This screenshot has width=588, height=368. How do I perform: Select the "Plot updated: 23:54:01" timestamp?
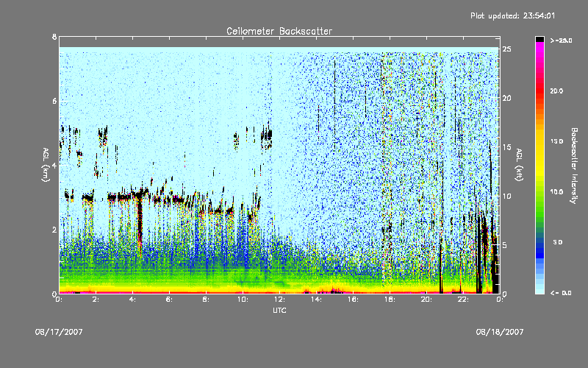[512, 15]
